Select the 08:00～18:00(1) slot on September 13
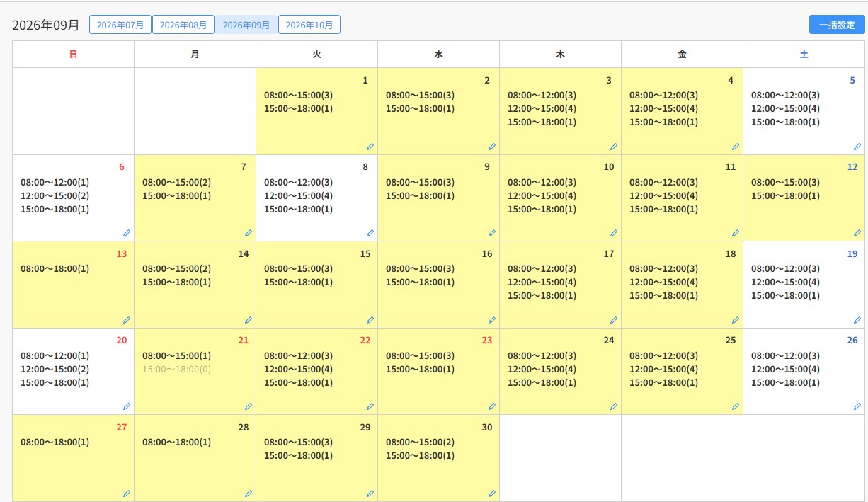This screenshot has height=502, width=868. [55, 269]
